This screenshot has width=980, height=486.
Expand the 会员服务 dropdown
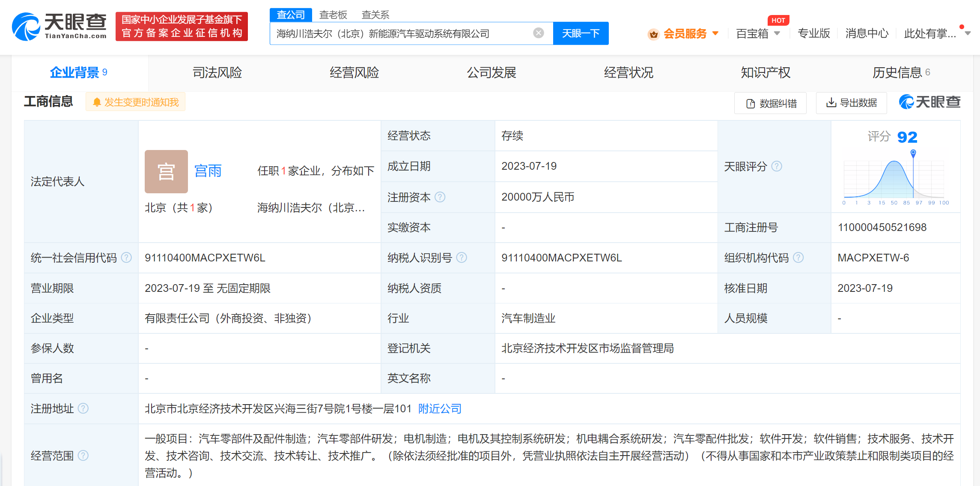[x=715, y=33]
